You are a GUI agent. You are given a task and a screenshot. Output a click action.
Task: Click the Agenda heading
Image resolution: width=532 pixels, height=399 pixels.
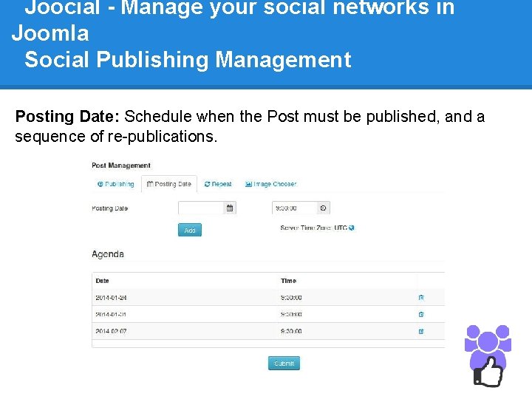click(x=108, y=254)
